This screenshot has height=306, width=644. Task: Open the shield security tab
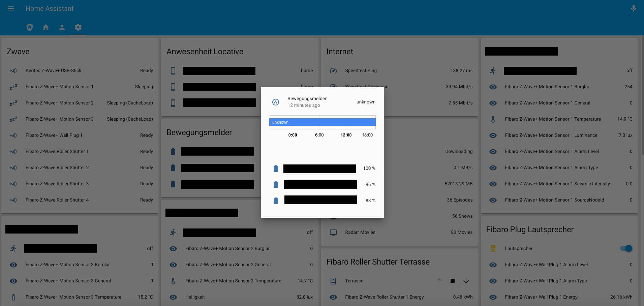(30, 27)
